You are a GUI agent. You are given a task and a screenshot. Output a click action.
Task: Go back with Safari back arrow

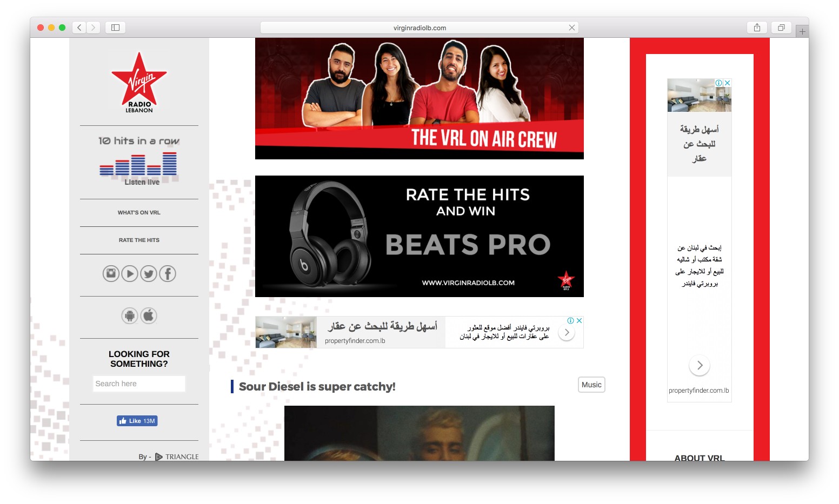click(x=79, y=28)
